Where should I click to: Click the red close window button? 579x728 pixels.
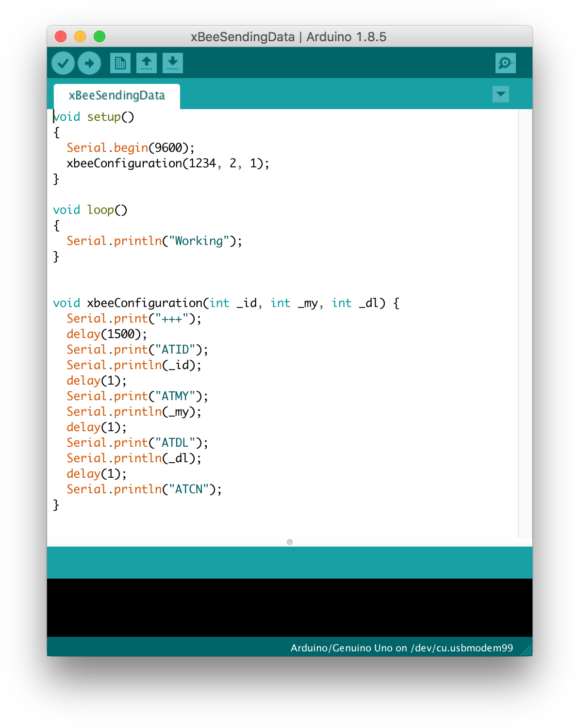point(61,36)
